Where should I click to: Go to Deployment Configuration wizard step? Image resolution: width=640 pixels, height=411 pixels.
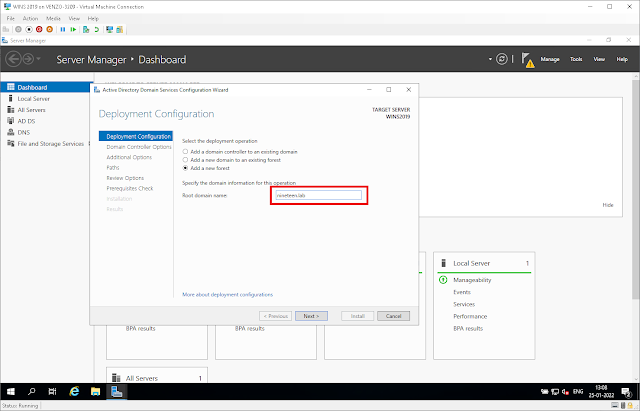[136, 136]
